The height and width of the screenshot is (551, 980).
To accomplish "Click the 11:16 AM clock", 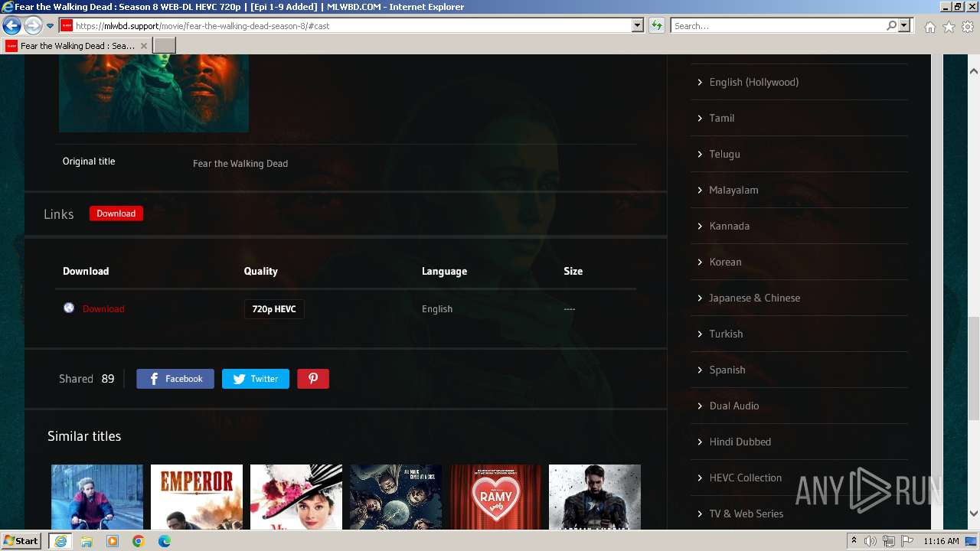I will pos(941,541).
